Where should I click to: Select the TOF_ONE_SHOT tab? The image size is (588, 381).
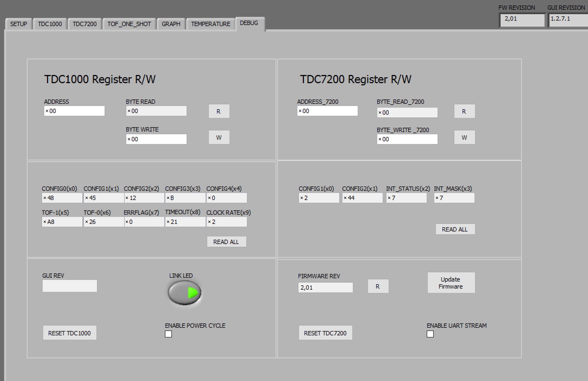click(x=129, y=24)
